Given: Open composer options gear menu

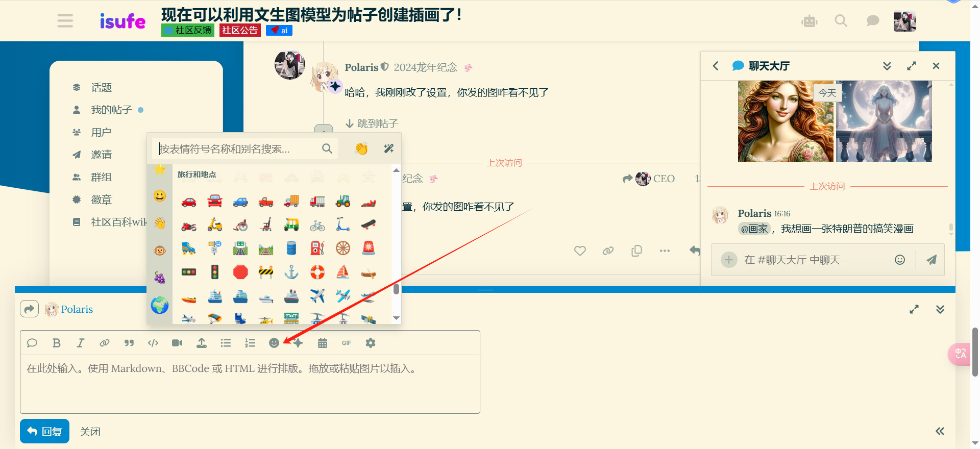Looking at the screenshot, I should coord(371,343).
